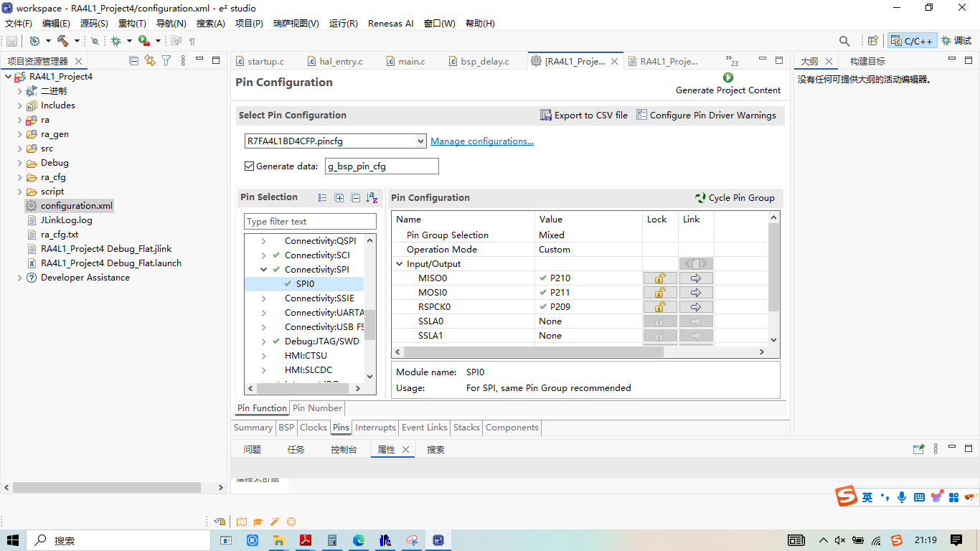Open the perspective switcher icon
The image size is (980, 551).
point(872,41)
